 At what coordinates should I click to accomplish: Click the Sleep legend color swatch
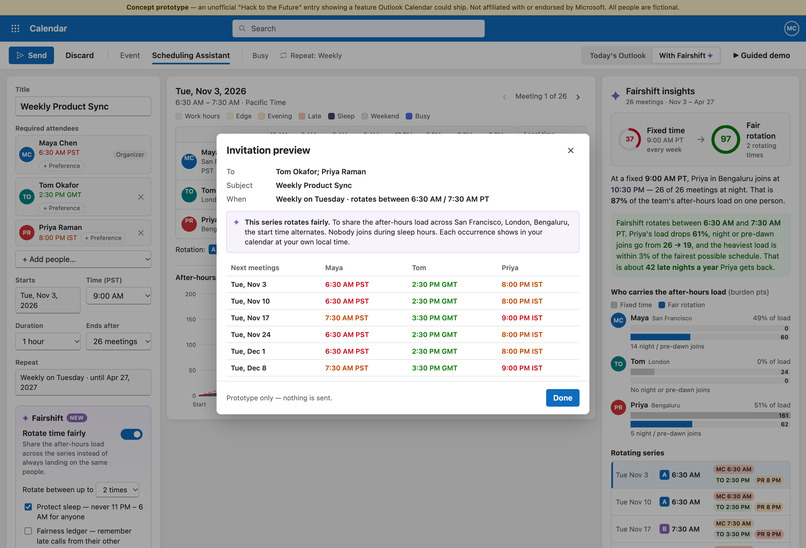[x=332, y=116]
